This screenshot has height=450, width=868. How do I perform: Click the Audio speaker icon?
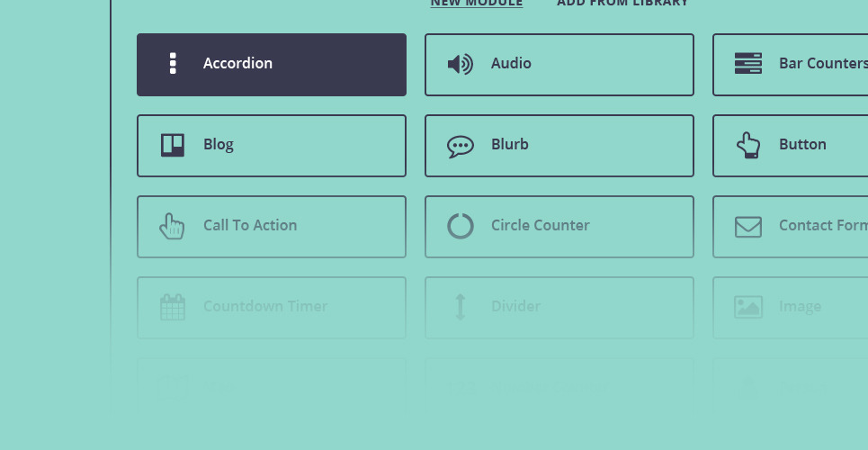pyautogui.click(x=460, y=64)
